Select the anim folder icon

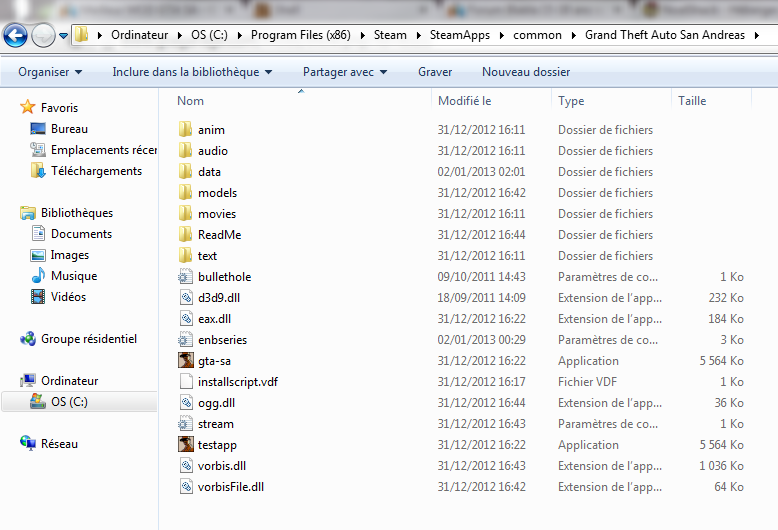(185, 129)
